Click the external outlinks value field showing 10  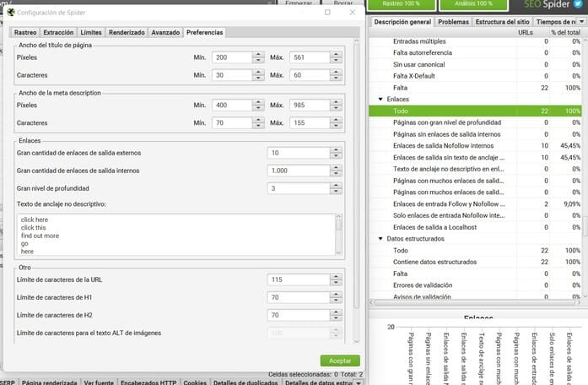[299, 153]
